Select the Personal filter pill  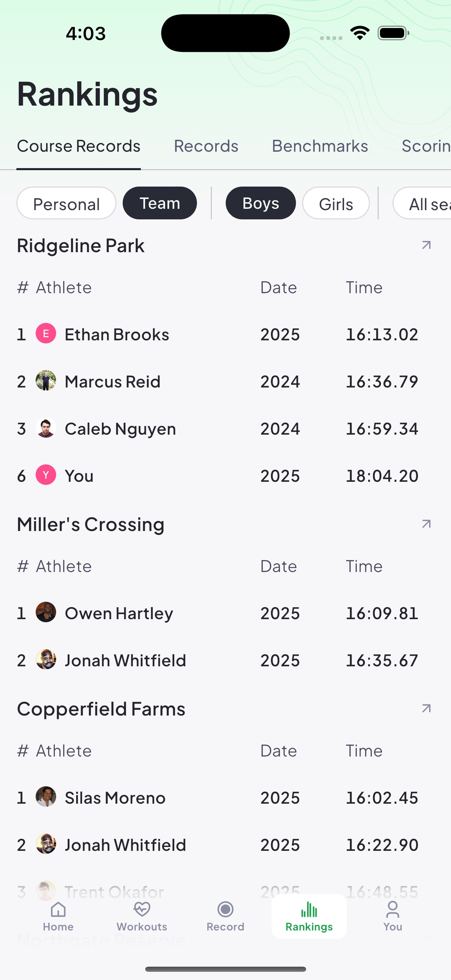point(67,203)
